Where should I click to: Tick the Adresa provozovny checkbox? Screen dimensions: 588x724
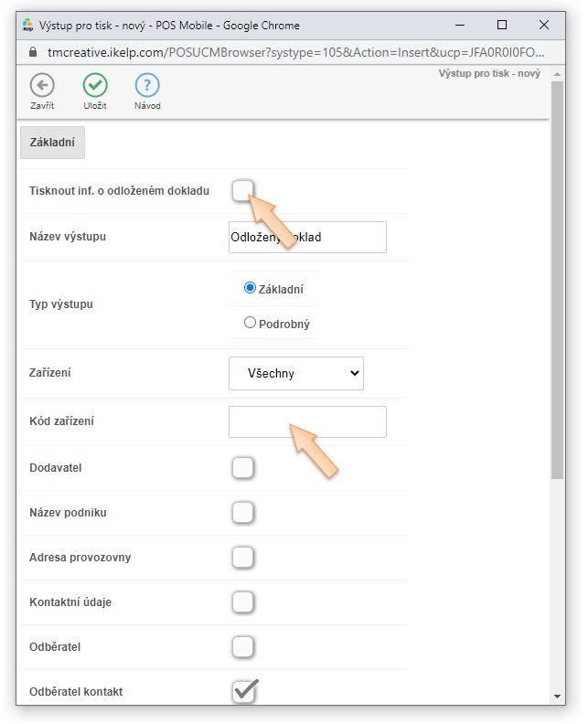[x=242, y=558]
